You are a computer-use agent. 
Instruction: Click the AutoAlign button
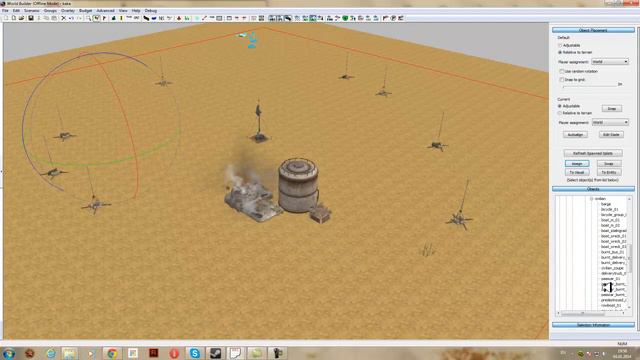575,135
